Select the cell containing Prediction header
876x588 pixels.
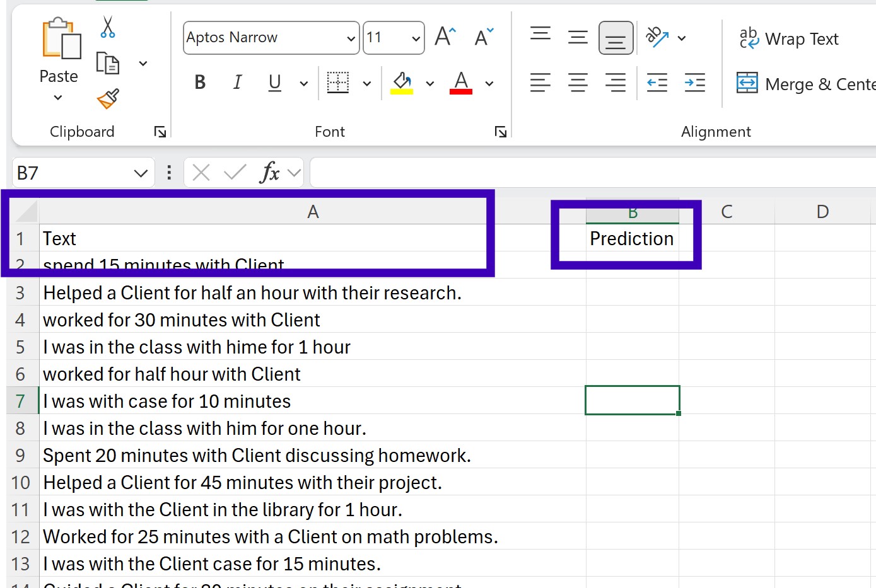pos(631,238)
